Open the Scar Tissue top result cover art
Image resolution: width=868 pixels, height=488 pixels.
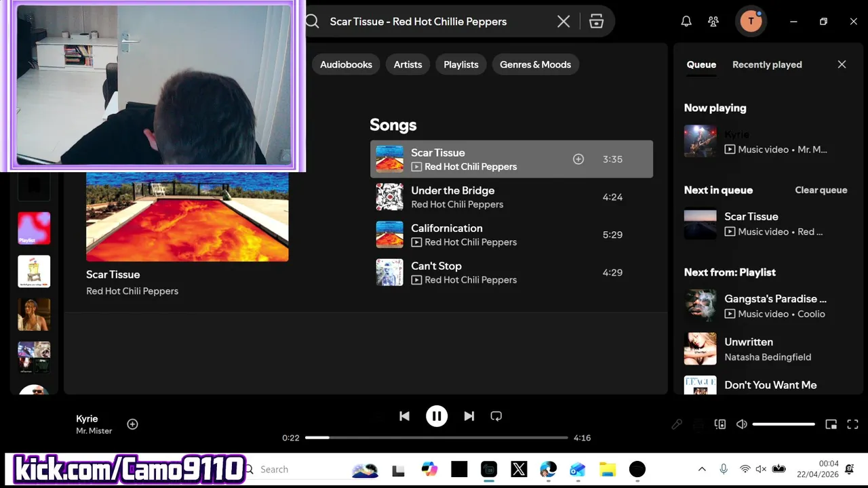click(187, 216)
